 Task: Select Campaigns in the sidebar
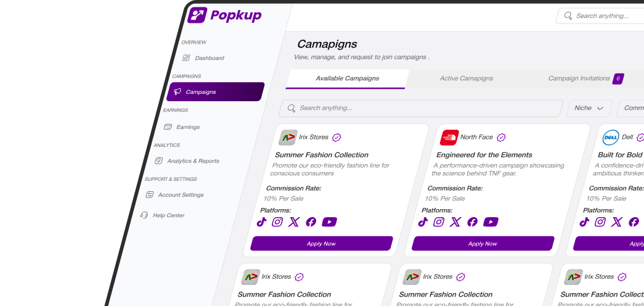[215, 92]
